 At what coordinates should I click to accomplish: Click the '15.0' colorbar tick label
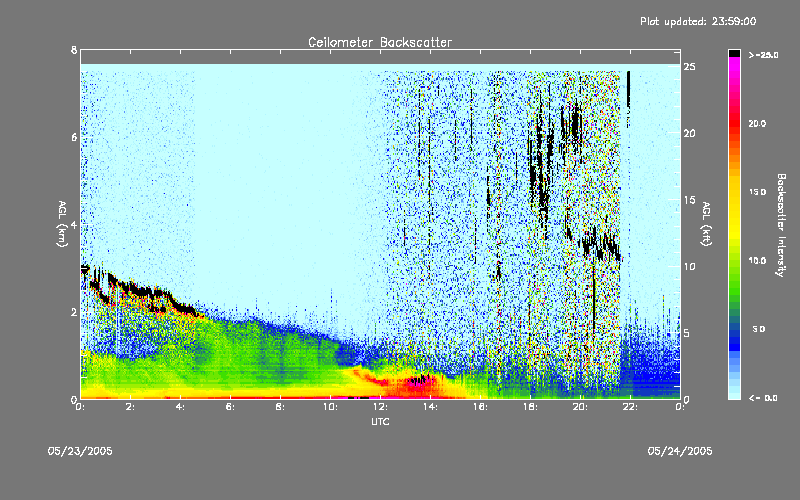click(x=757, y=192)
